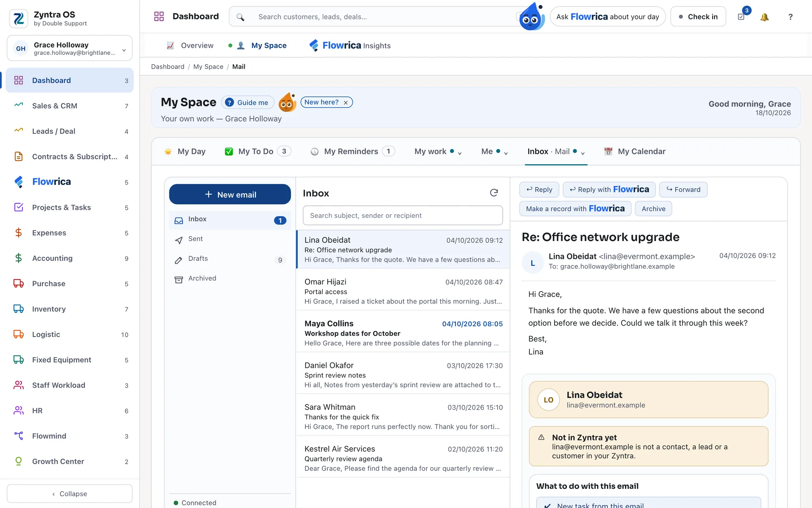
Task: Expand the Me dropdown tab
Action: click(x=494, y=152)
